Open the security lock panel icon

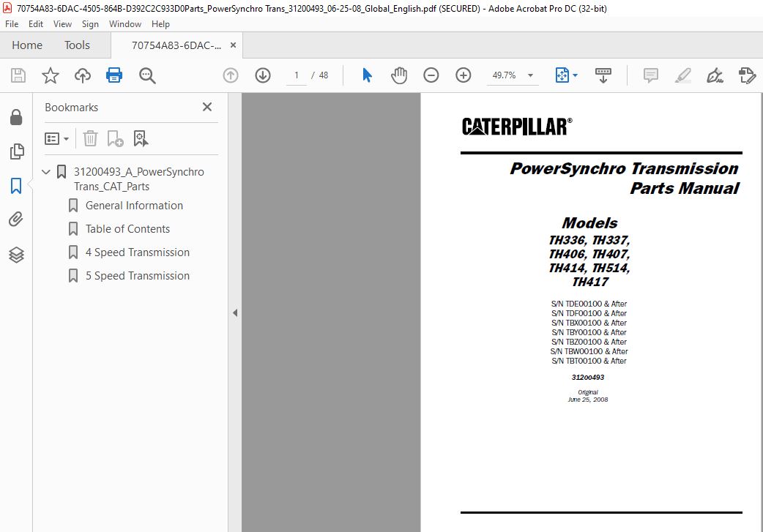point(16,117)
